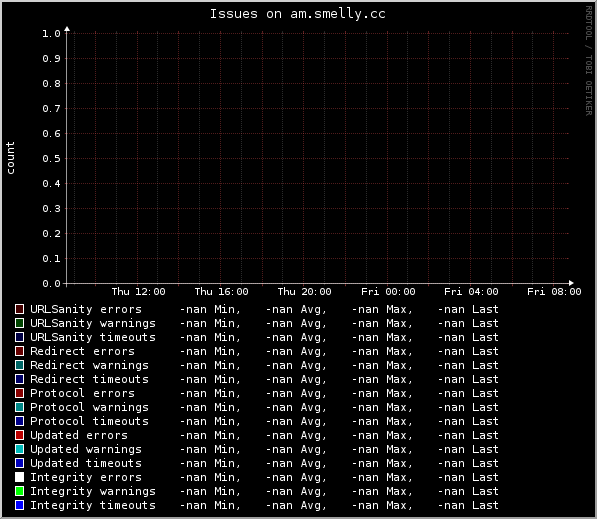Click the 'Updated timeouts' legend label
Image resolution: width=597 pixels, height=519 pixels.
click(86, 463)
